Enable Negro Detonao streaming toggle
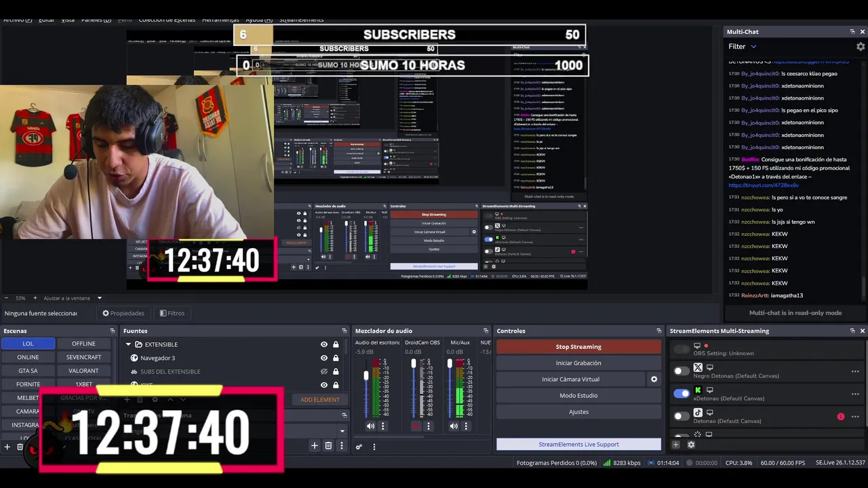This screenshot has height=488, width=868. coord(681,371)
